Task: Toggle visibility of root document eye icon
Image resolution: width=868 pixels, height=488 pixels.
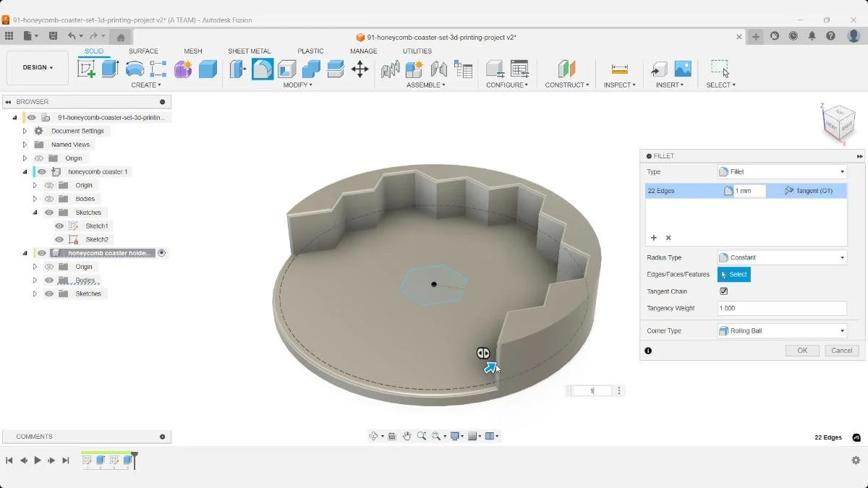Action: click(x=31, y=117)
